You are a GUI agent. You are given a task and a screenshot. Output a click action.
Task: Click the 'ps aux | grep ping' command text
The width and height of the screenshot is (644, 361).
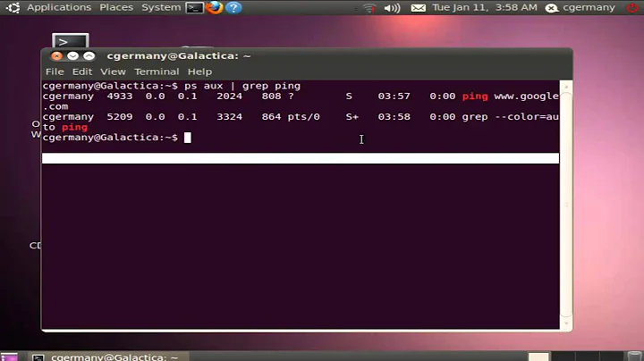pyautogui.click(x=242, y=86)
